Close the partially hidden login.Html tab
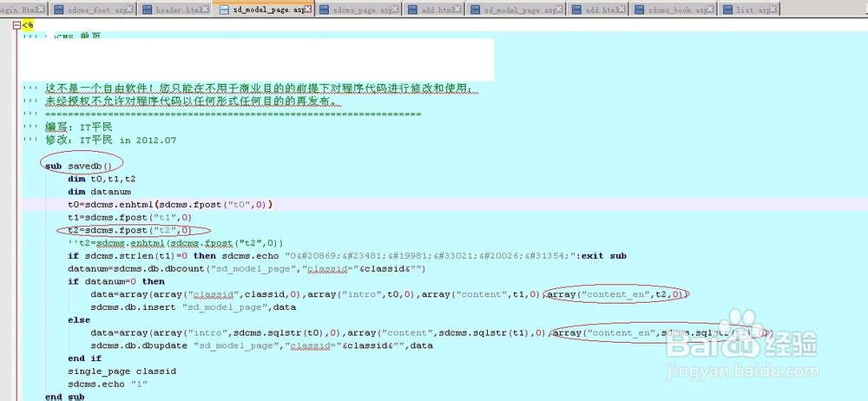Viewport: 868px width, 401px height. pyautogui.click(x=42, y=10)
